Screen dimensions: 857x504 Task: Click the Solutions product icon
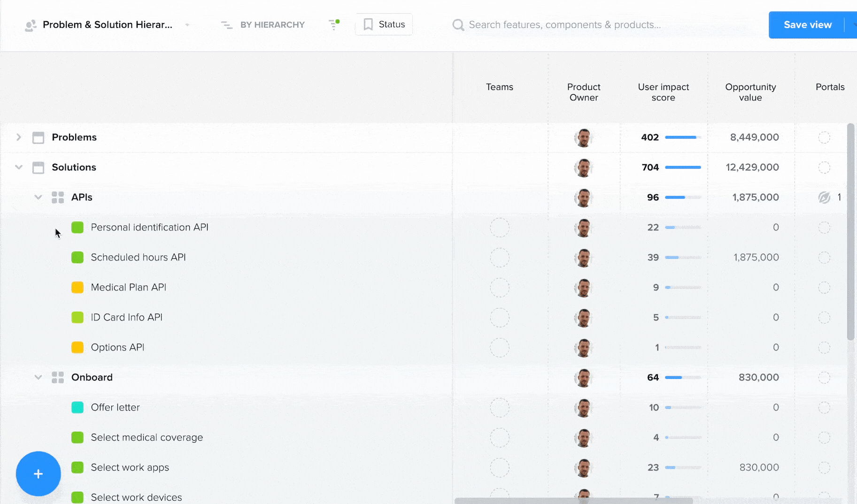click(38, 168)
